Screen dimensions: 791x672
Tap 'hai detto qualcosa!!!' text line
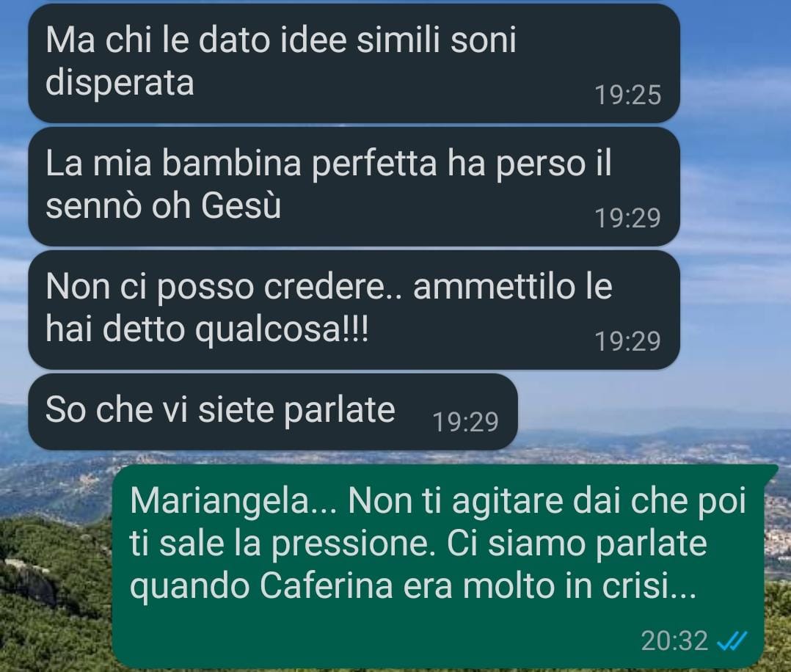(207, 329)
